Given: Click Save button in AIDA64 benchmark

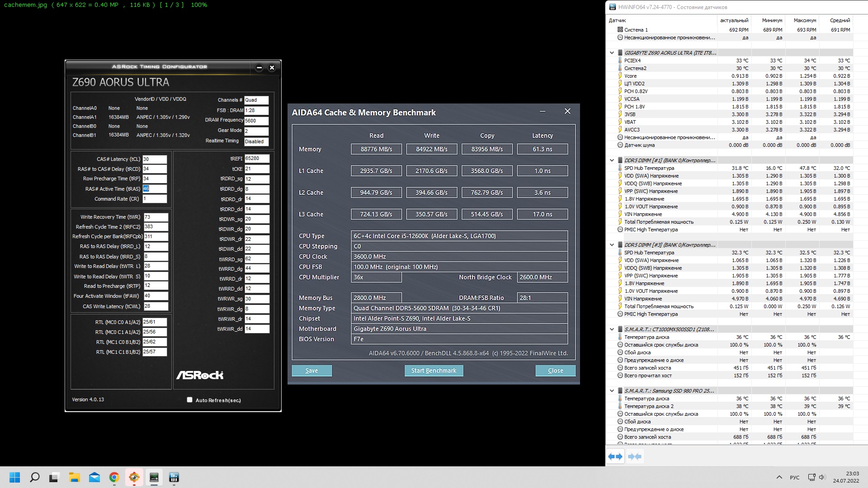Looking at the screenshot, I should pyautogui.click(x=311, y=371).
